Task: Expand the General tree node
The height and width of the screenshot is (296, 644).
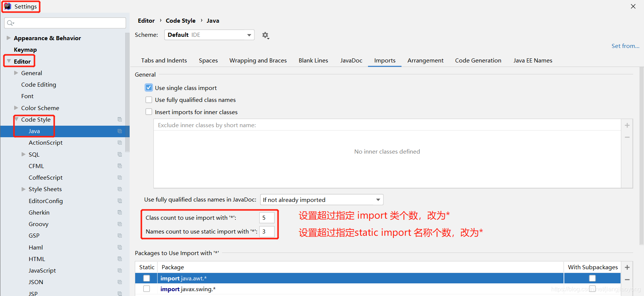Action: 16,73
